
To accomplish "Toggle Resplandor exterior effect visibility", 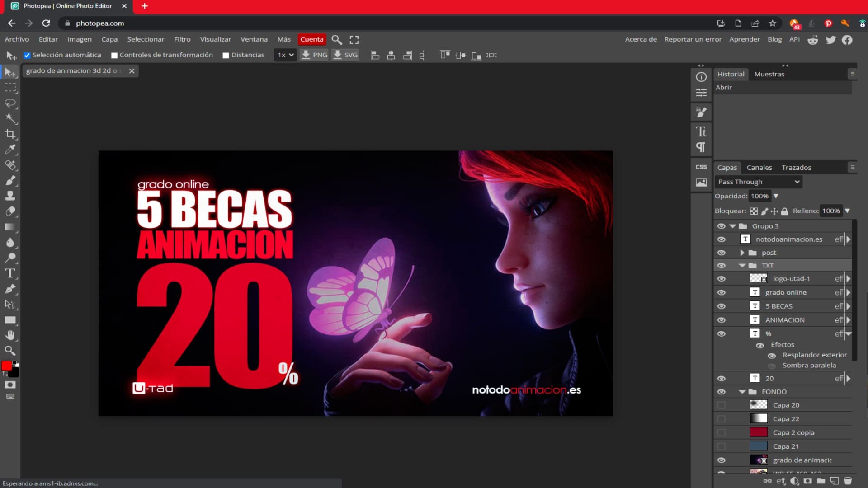I will (772, 356).
